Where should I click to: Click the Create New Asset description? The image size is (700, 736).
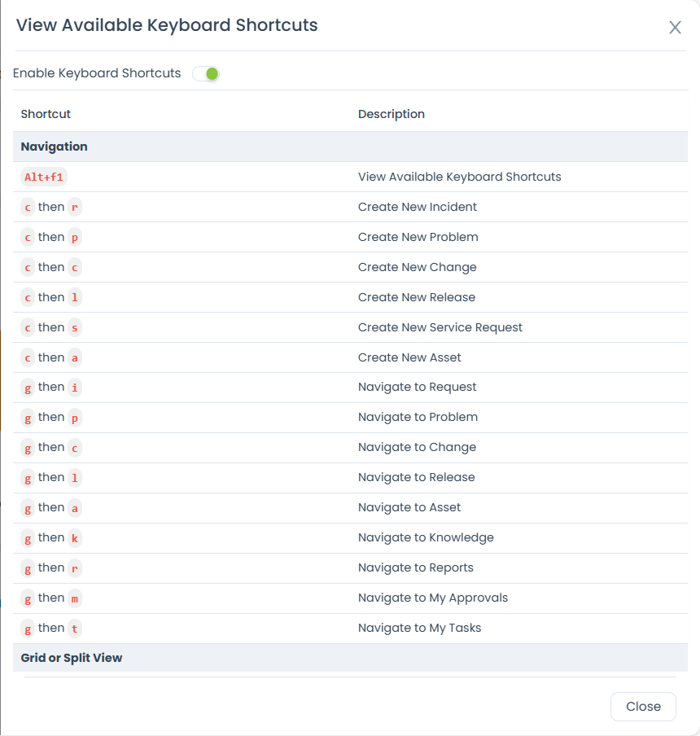click(409, 357)
